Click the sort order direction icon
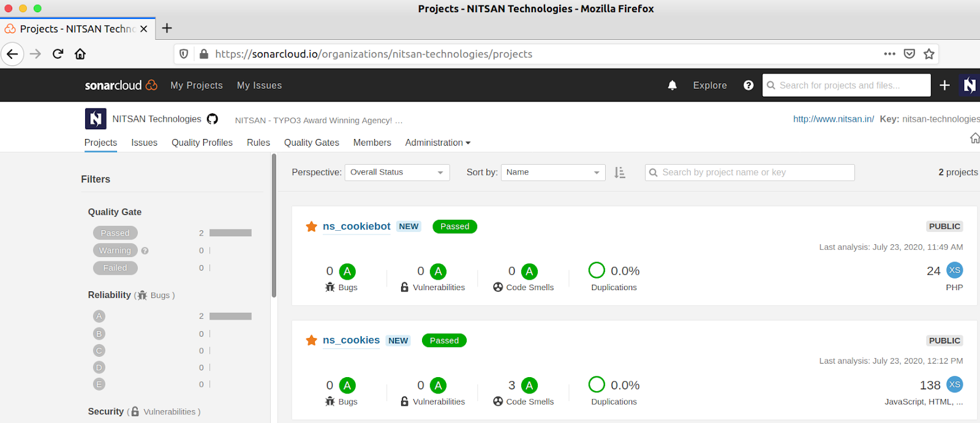This screenshot has width=980, height=423. 620,173
